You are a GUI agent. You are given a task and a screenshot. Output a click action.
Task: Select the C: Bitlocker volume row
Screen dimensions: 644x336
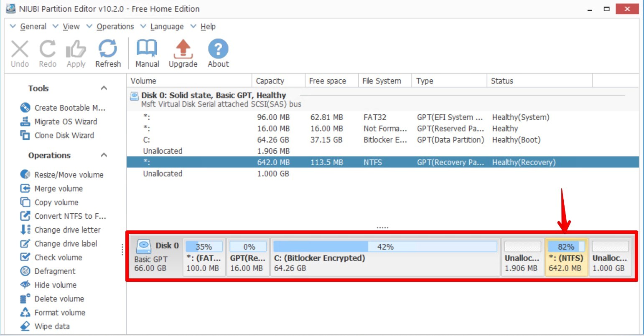click(383, 140)
